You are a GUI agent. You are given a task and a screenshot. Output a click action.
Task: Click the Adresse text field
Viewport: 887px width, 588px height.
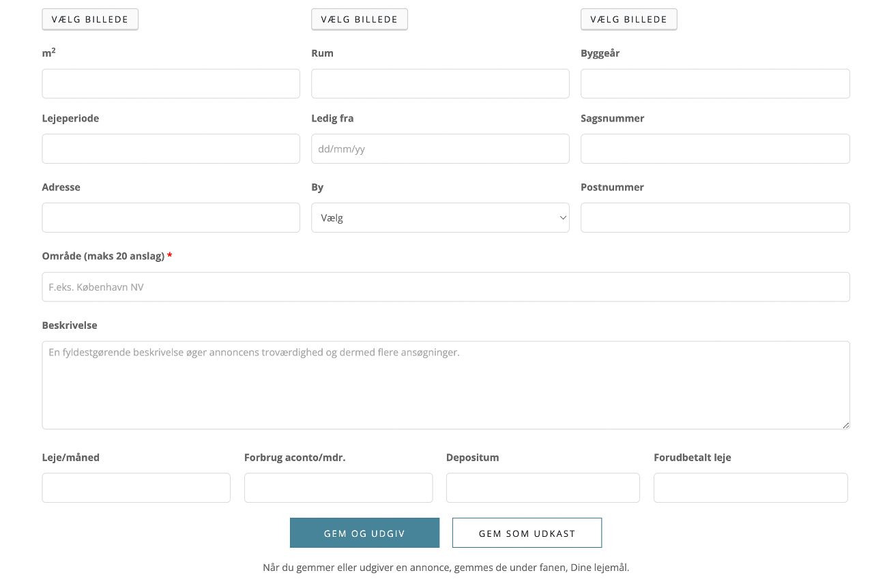(x=171, y=218)
